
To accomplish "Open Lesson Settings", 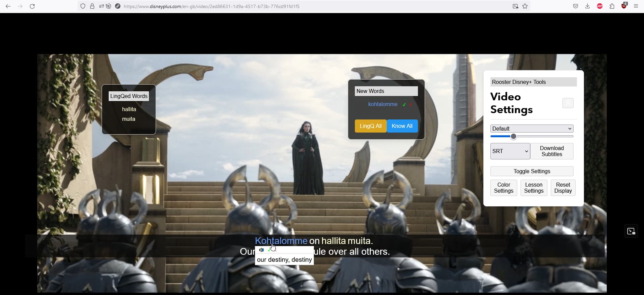I will pos(534,188).
